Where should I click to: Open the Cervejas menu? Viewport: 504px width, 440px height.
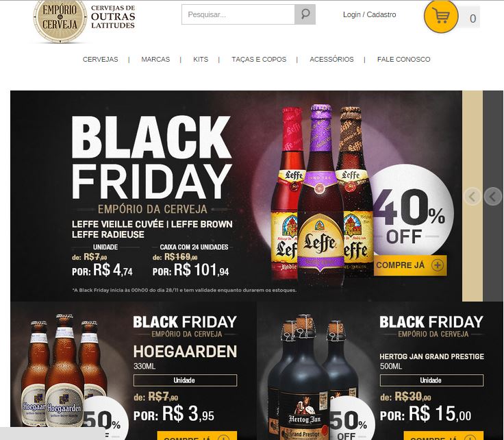100,59
